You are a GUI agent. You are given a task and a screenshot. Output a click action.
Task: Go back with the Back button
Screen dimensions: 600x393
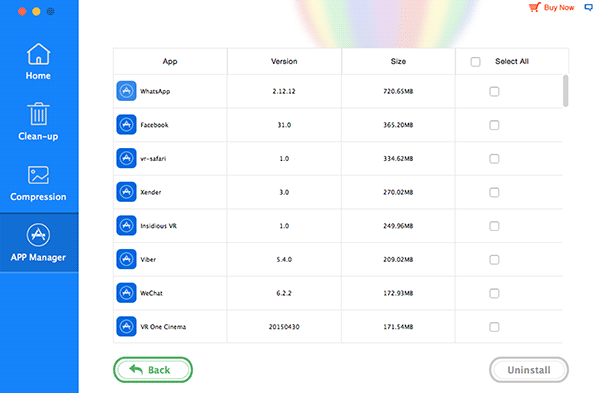click(153, 370)
